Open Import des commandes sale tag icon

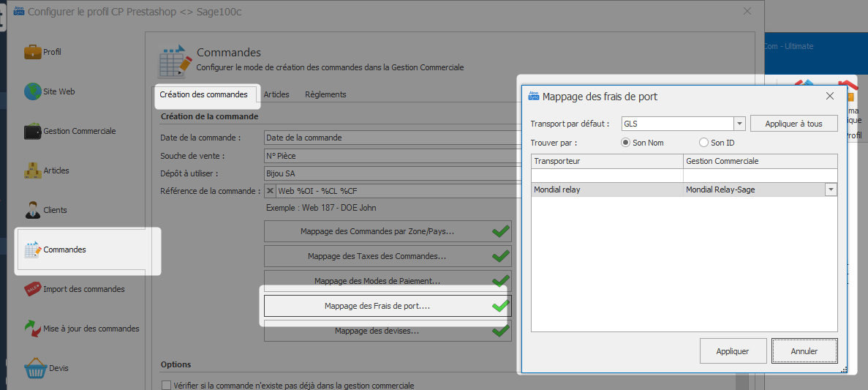[33, 289]
